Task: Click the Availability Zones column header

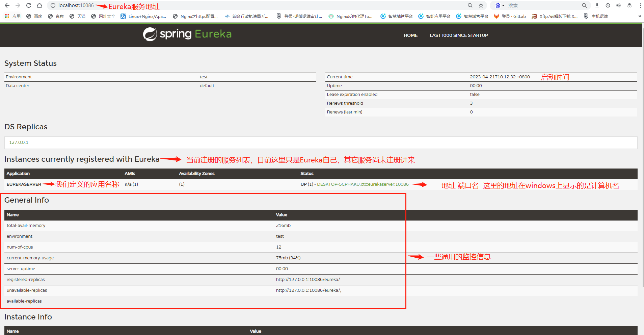Action: (197, 173)
